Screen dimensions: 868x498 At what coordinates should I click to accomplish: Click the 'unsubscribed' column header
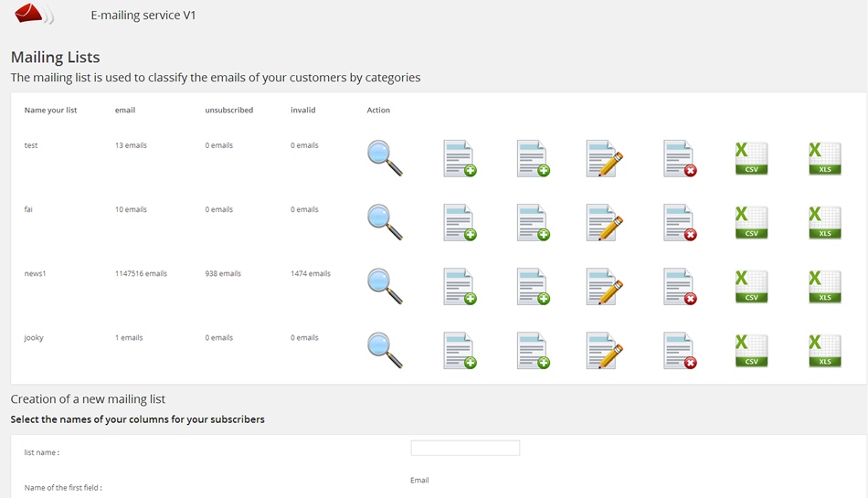tap(229, 111)
